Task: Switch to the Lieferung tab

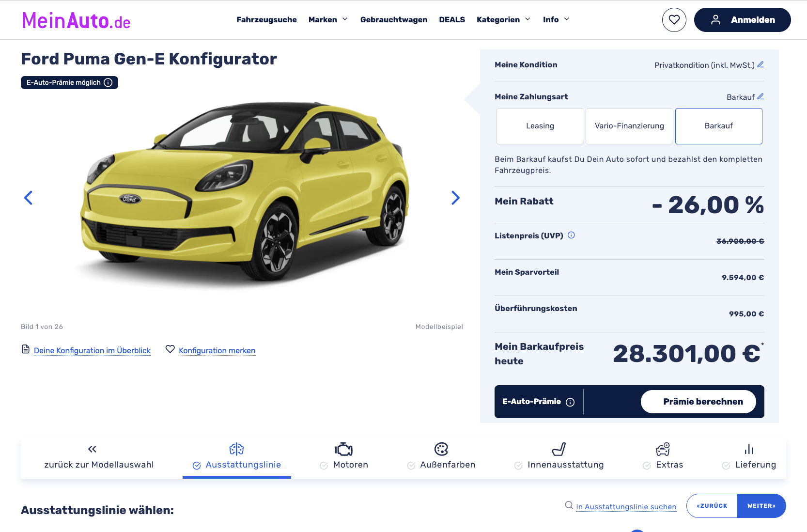Action: [x=749, y=458]
